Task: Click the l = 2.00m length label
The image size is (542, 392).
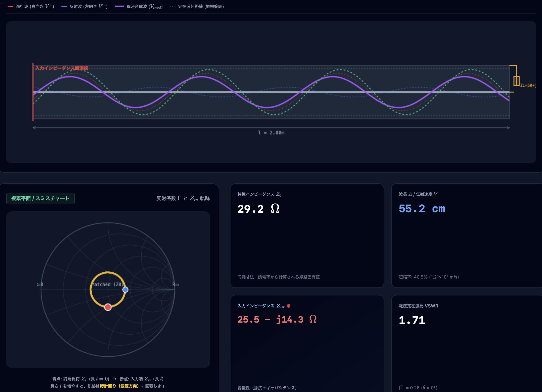Action: pyautogui.click(x=271, y=133)
